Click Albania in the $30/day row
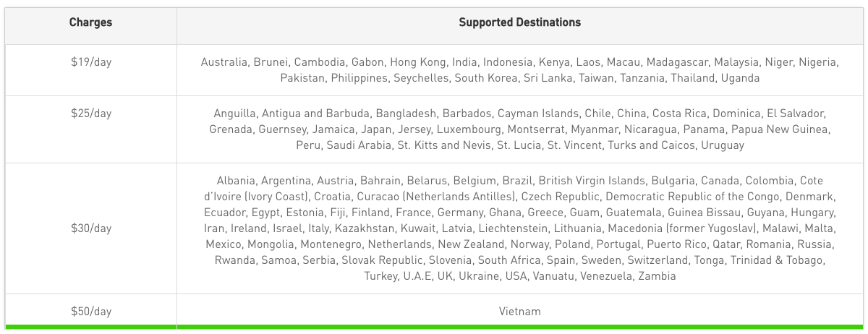The width and height of the screenshot is (868, 334). tap(236, 181)
